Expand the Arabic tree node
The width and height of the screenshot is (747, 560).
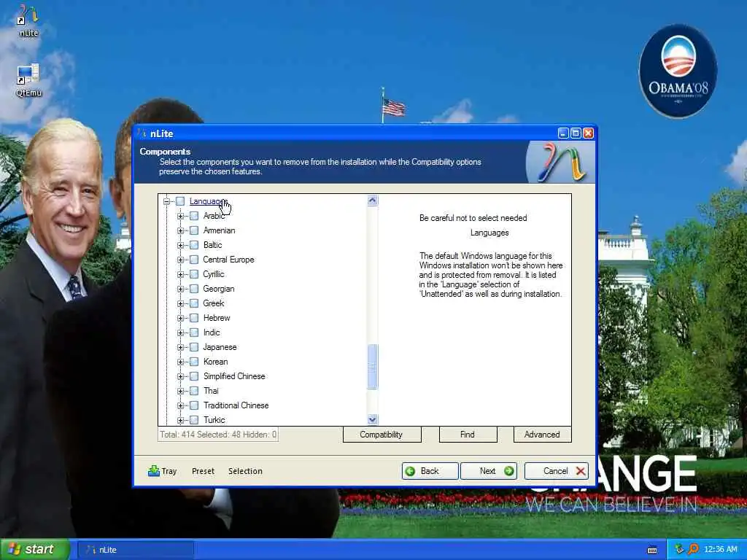point(181,216)
